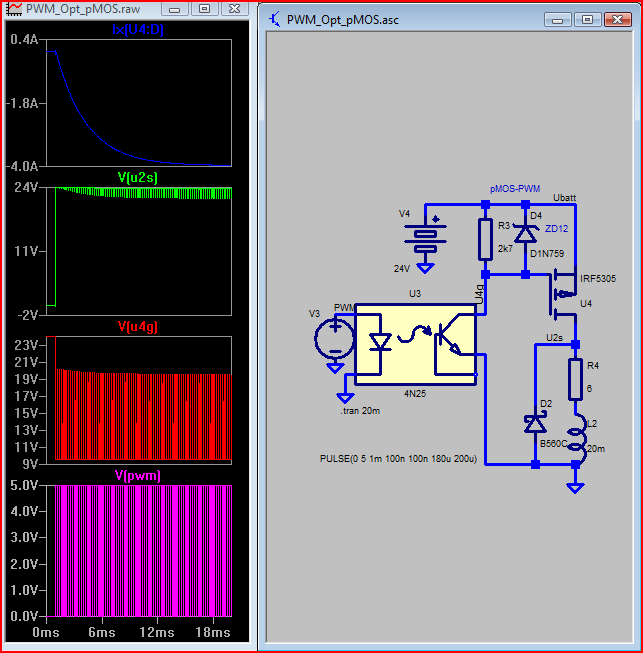Close the PWM_Opt_pMOS.raw waveform window
Screen dimensions: 643x653
234,9
